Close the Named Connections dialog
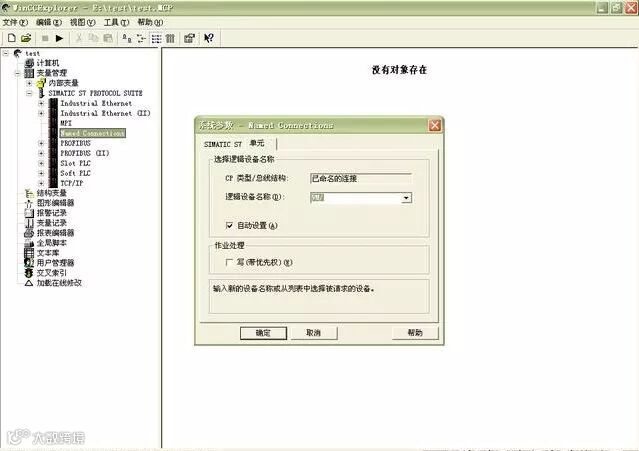The height and width of the screenshot is (451, 639). click(x=434, y=125)
